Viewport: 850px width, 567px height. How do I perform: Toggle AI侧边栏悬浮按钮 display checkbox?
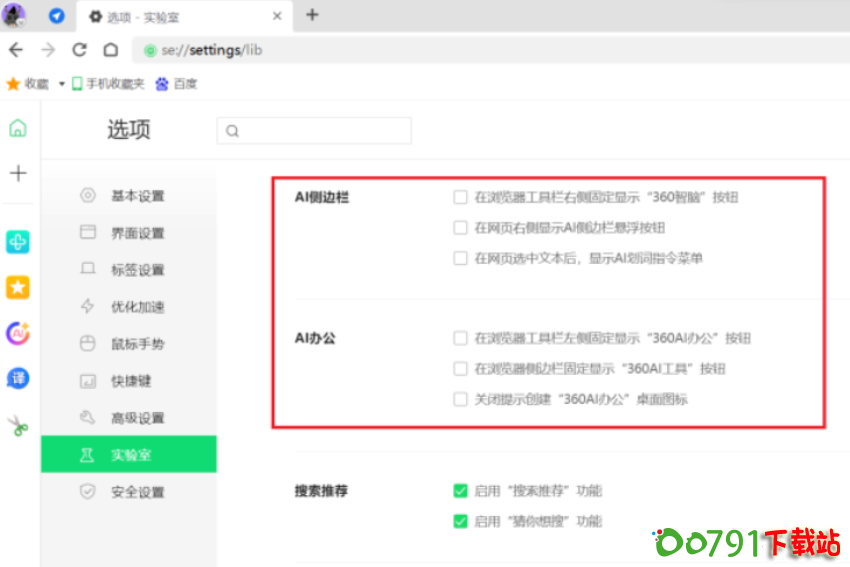(460, 228)
